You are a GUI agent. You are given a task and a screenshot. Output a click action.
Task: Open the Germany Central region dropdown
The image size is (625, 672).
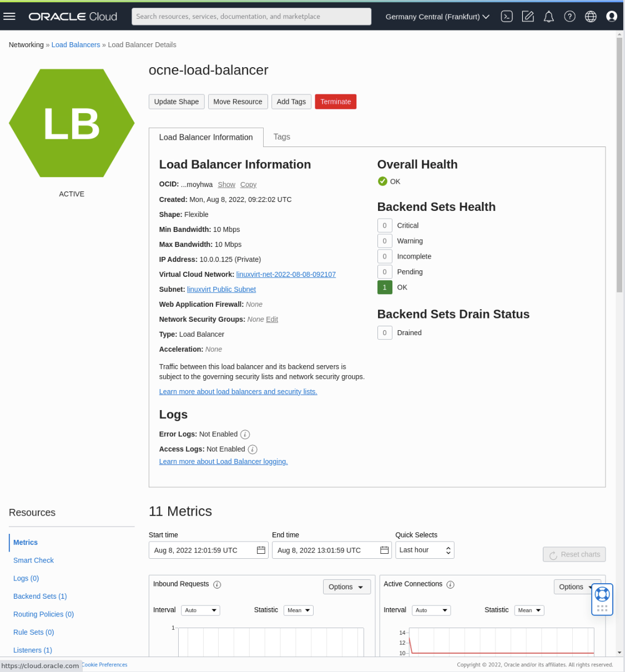[x=437, y=16]
